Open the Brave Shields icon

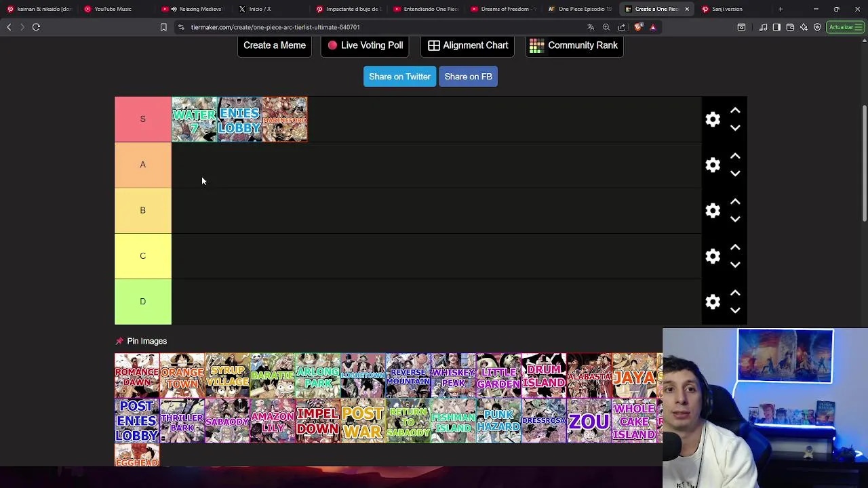pyautogui.click(x=638, y=27)
